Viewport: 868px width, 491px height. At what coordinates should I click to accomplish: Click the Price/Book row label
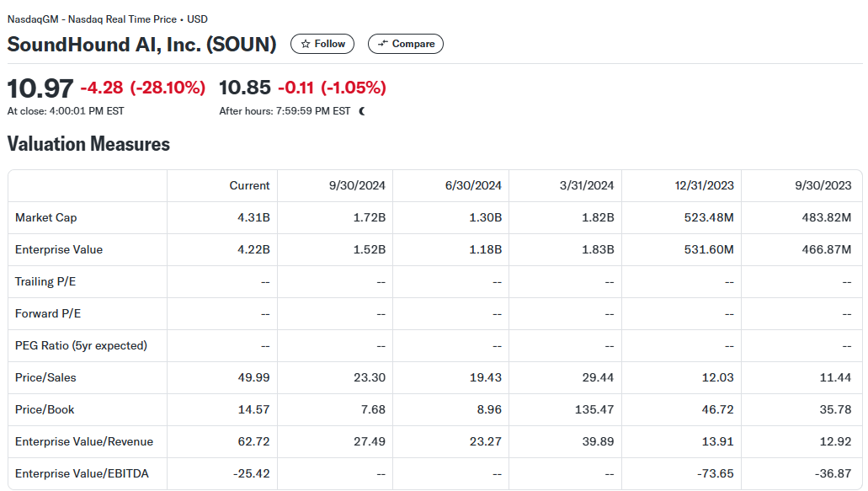tap(45, 409)
